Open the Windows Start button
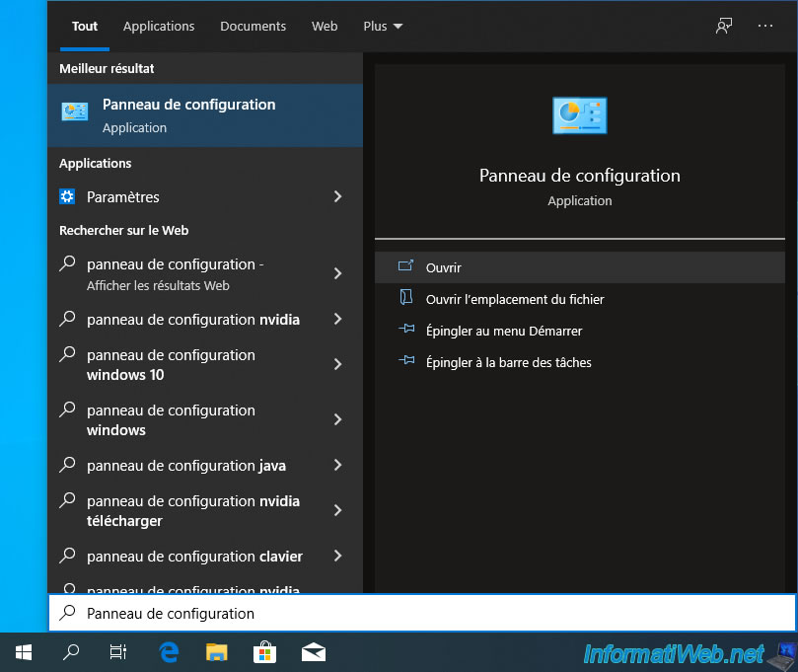This screenshot has height=672, width=798. (24, 652)
